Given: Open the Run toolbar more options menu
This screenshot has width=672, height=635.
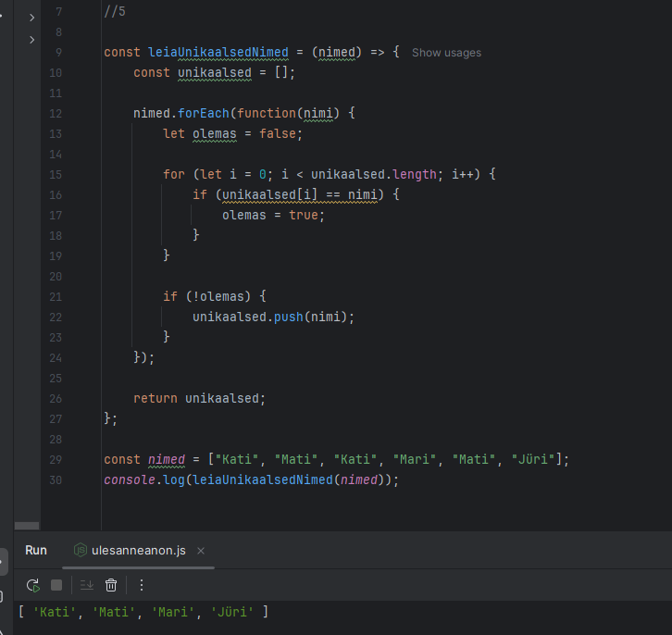Looking at the screenshot, I should point(142,585).
